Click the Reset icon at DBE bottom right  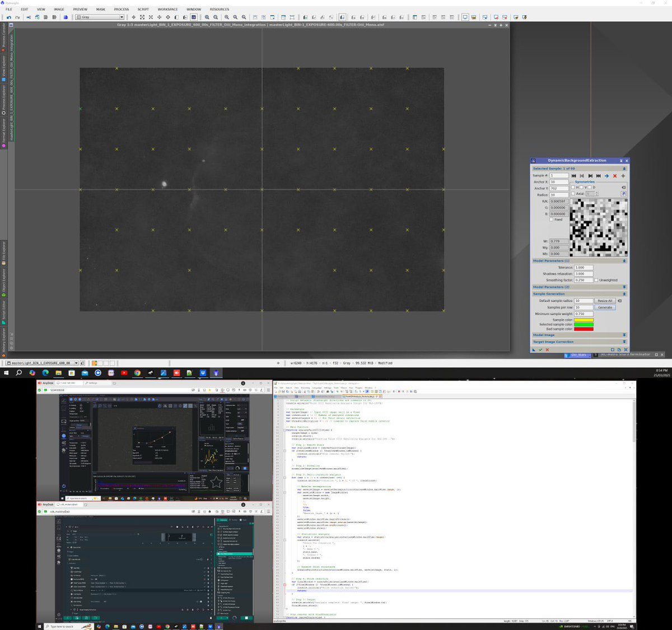[626, 349]
